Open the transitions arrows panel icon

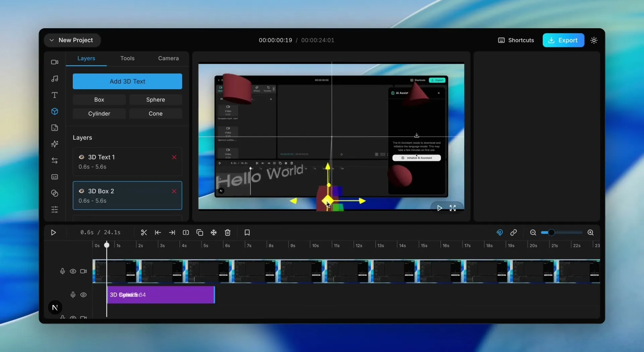point(55,161)
